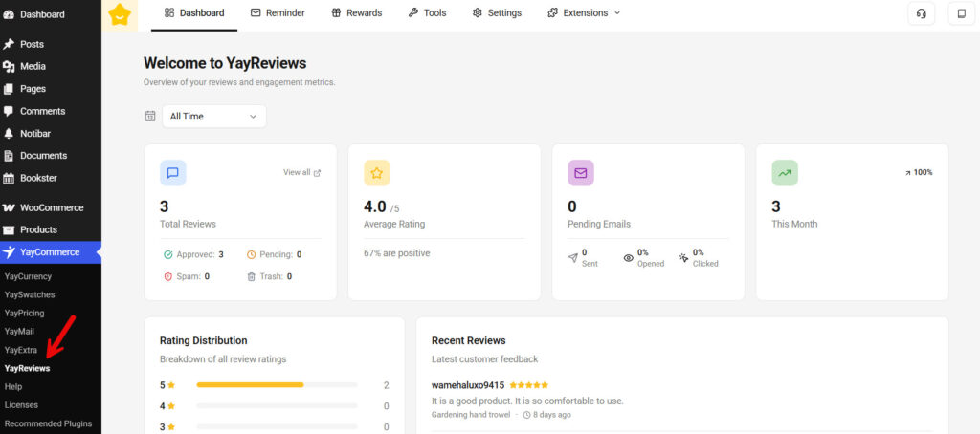Click the 67% are positive text
The height and width of the screenshot is (434, 980).
(x=397, y=253)
